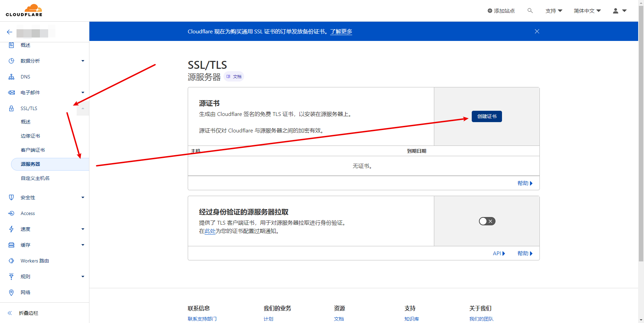This screenshot has height=323, width=644.
Task: Open the 网络 menu item
Action: (x=25, y=292)
